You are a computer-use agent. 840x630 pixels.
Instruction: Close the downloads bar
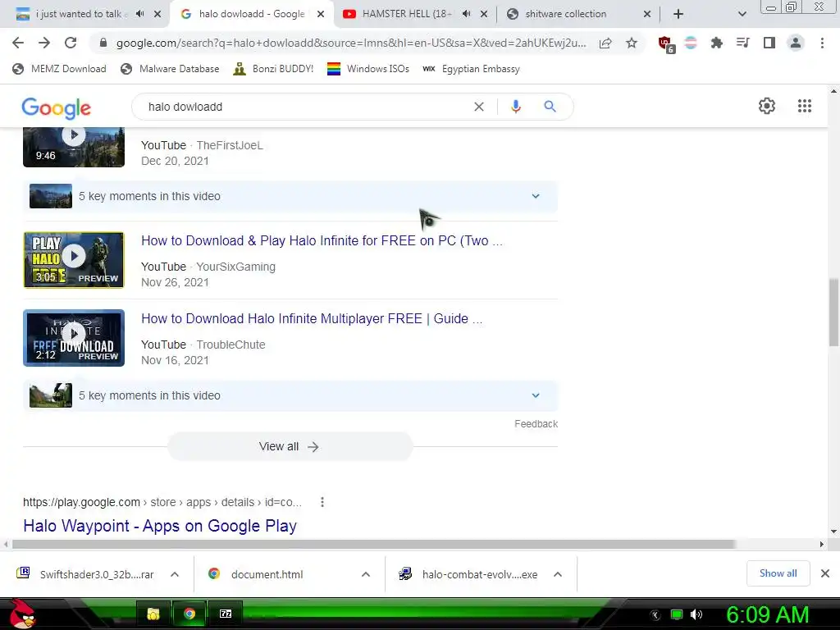(x=825, y=573)
